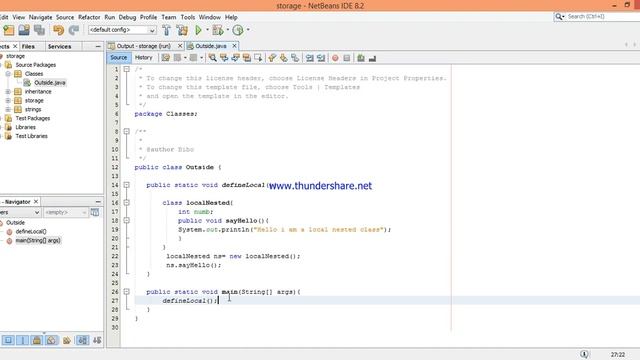Click the Shift Line Left icon
The width and height of the screenshot is (640, 360).
(x=310, y=58)
